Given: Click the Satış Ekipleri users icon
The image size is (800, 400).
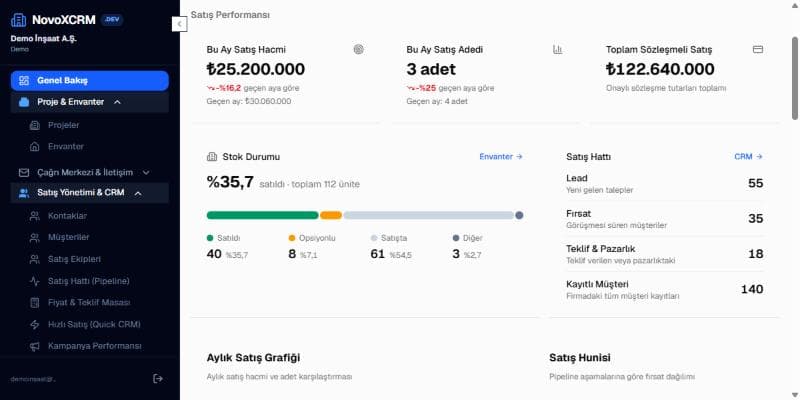Looking at the screenshot, I should point(35,259).
